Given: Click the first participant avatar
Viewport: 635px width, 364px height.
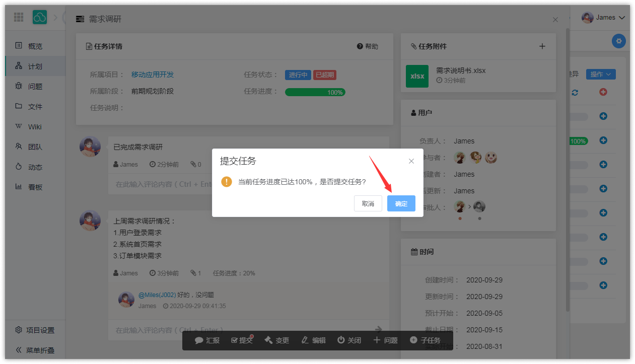Looking at the screenshot, I should (460, 158).
